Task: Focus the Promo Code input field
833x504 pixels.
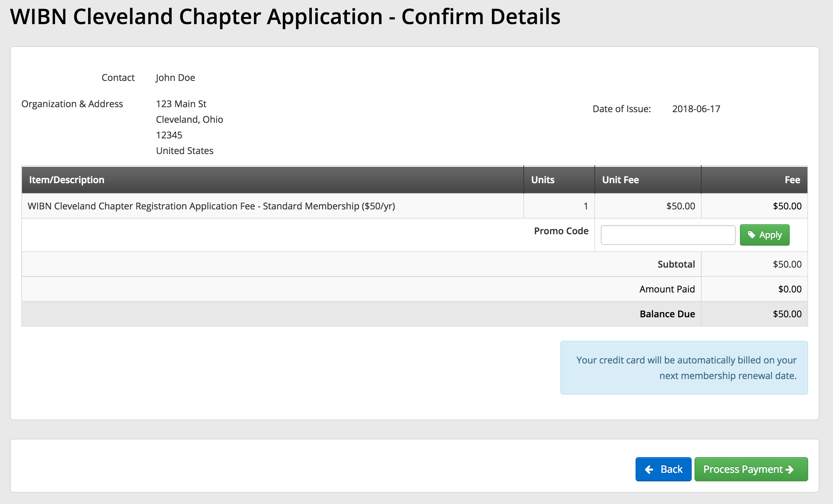Action: click(x=668, y=235)
